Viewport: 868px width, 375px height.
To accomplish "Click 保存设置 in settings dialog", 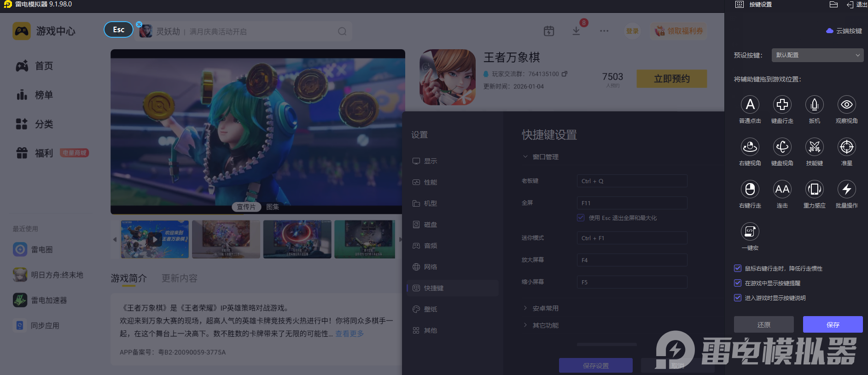I will click(x=596, y=365).
